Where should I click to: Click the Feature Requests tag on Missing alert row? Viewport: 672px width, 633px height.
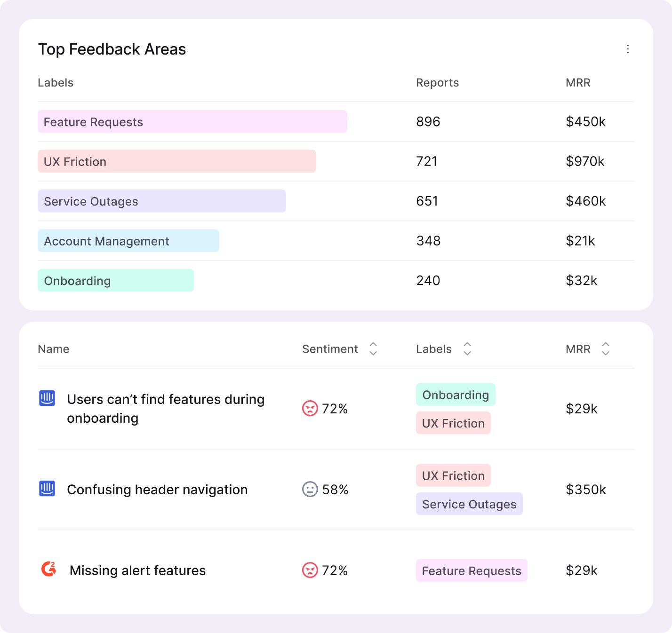pyautogui.click(x=471, y=570)
